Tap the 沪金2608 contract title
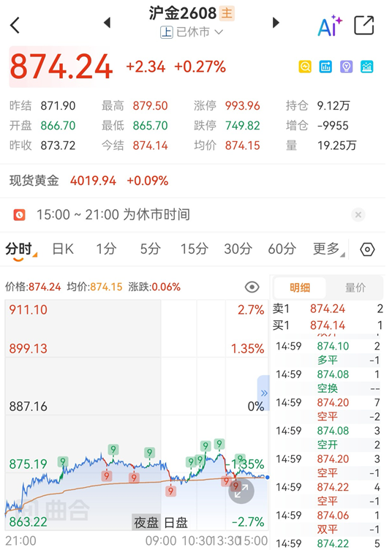This screenshot has width=392, height=550. 182,13
